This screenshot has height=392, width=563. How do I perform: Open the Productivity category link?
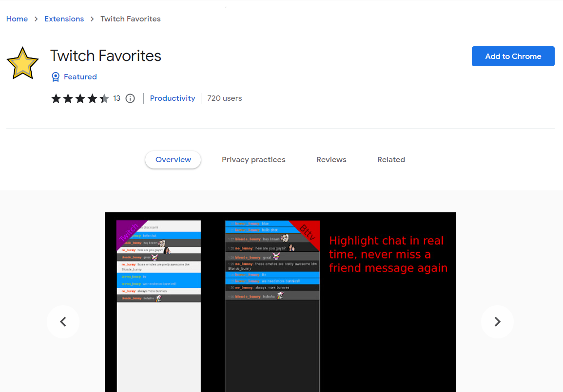173,98
